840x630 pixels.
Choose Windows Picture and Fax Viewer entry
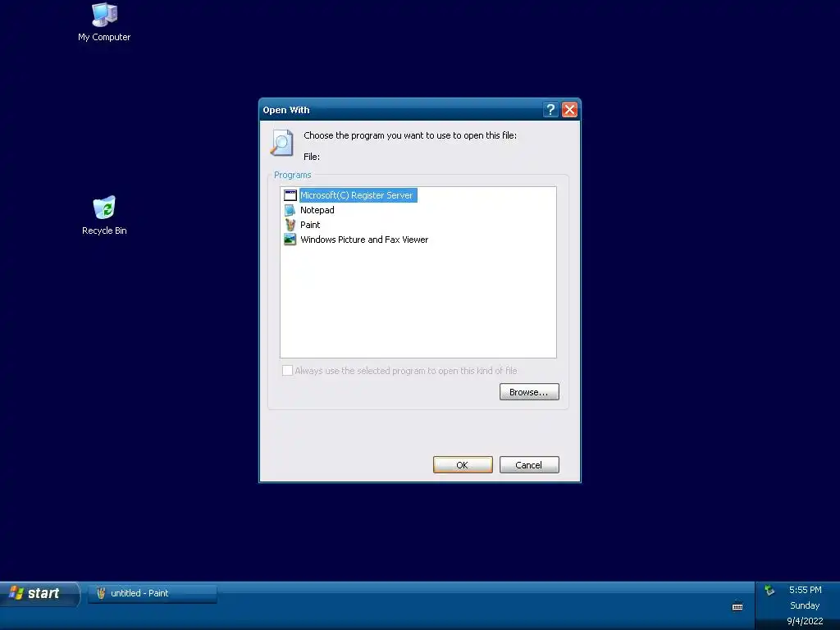(x=364, y=240)
